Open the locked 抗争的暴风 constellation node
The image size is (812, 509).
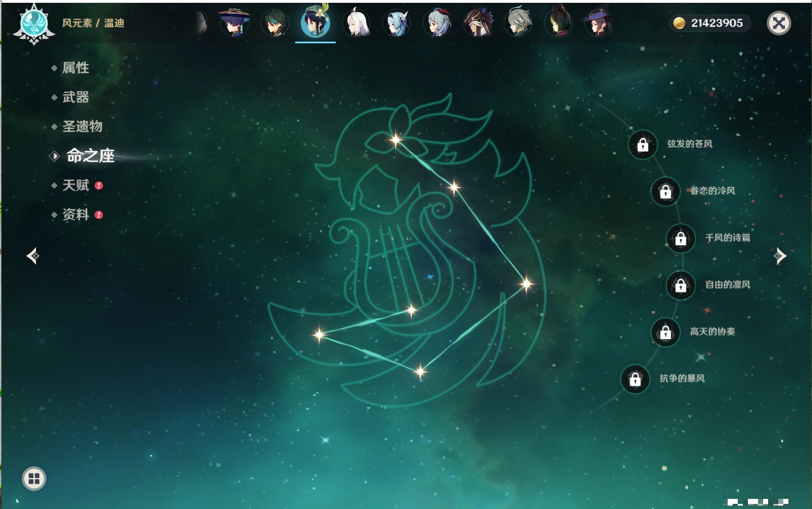click(635, 380)
